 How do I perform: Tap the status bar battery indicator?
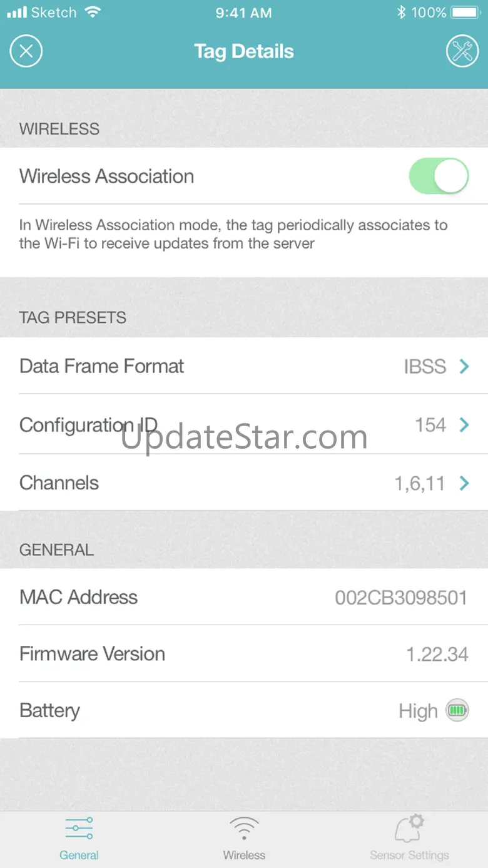coord(464,13)
